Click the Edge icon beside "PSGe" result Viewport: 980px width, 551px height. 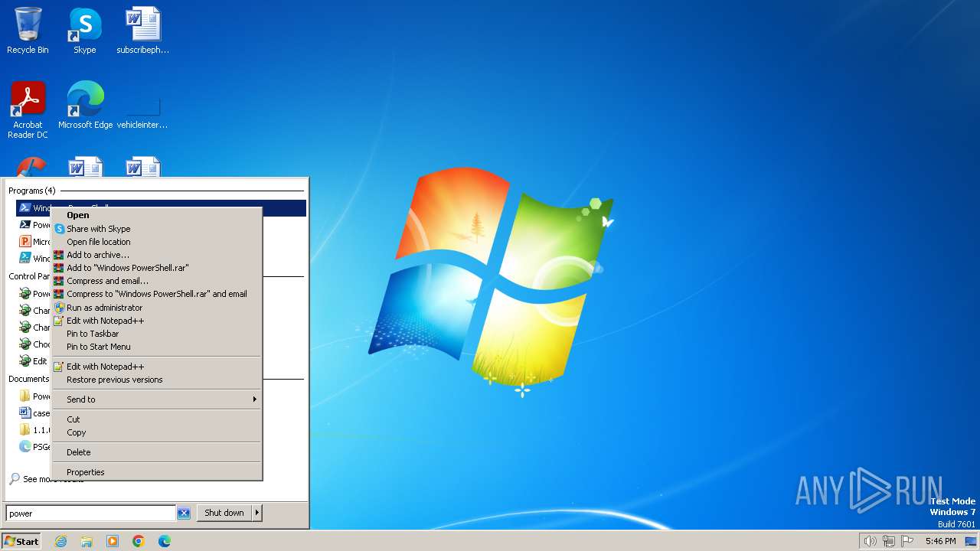(x=24, y=447)
